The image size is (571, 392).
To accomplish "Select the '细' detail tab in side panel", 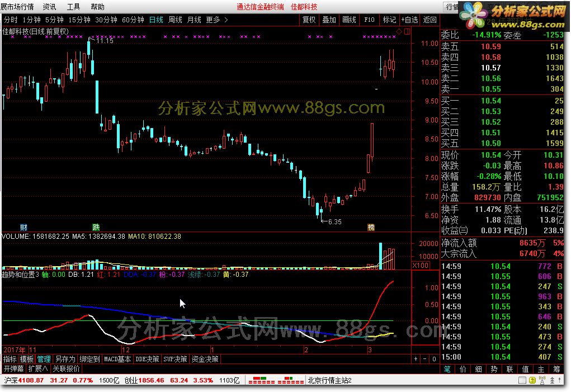I will [x=479, y=369].
